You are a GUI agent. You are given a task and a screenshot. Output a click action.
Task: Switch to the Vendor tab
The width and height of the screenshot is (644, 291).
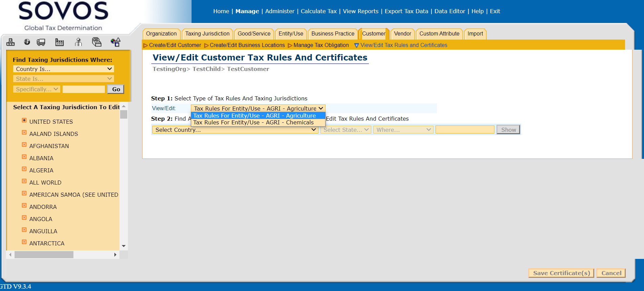point(402,34)
